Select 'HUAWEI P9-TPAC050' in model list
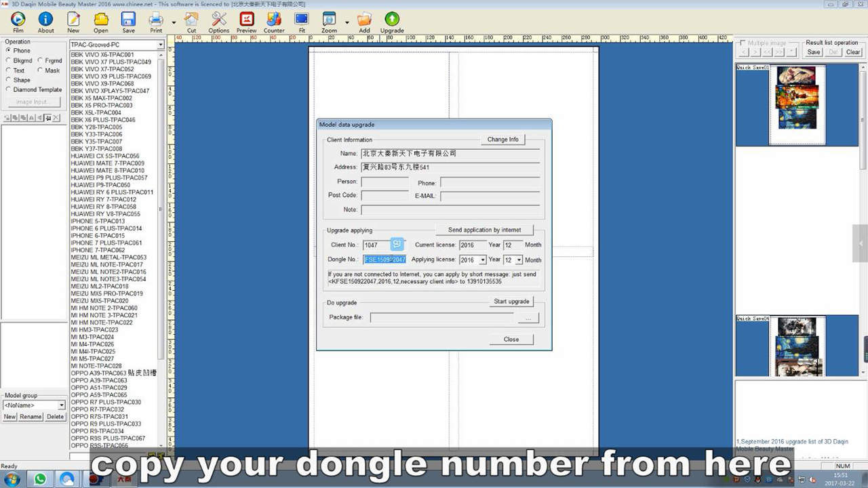 coord(100,185)
